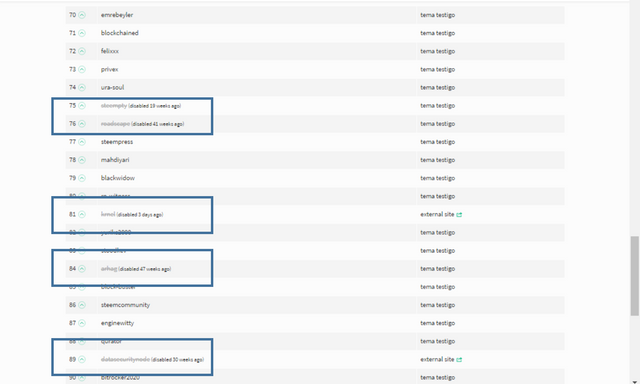Upvote witness privex at rank 73

82,69
